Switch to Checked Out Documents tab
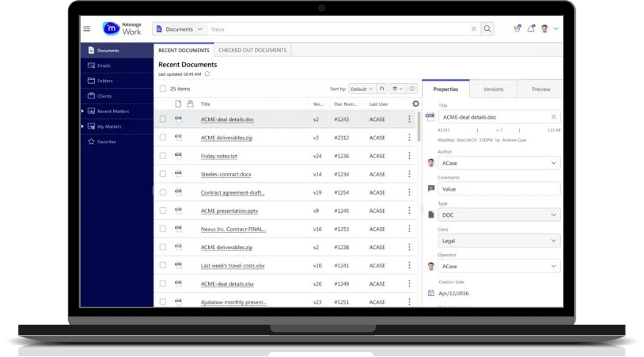 pyautogui.click(x=253, y=50)
